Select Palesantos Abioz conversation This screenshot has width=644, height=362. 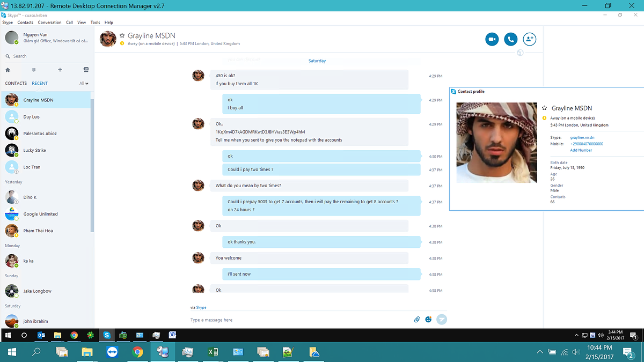tap(46, 134)
